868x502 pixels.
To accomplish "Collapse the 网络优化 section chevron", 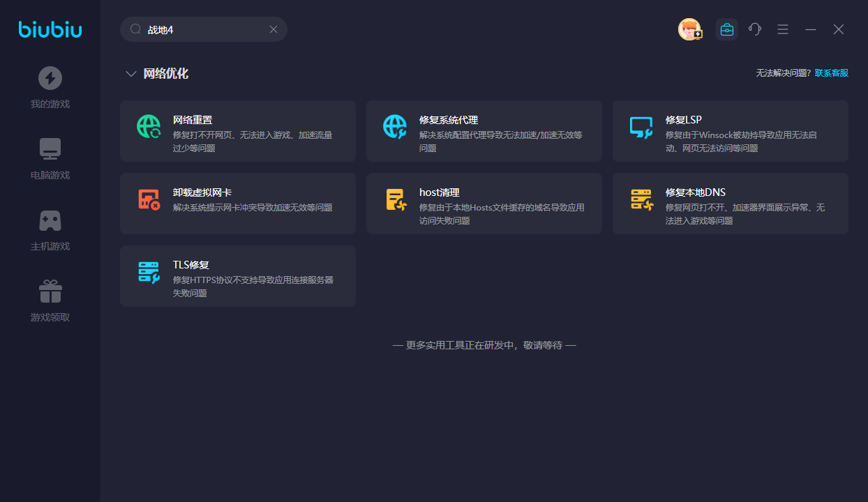I will click(130, 74).
